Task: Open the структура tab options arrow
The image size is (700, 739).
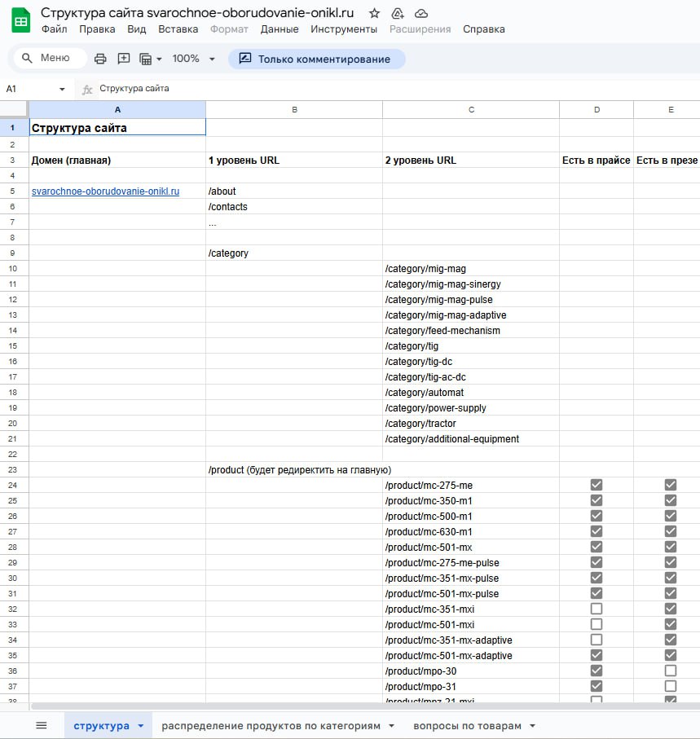Action: (x=141, y=725)
